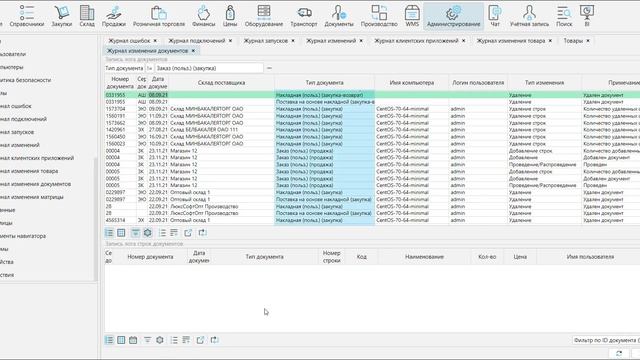This screenshot has height=360, width=640.
Task: Open Элементы навигатора in sidebar
Action: pyautogui.click(x=23, y=236)
